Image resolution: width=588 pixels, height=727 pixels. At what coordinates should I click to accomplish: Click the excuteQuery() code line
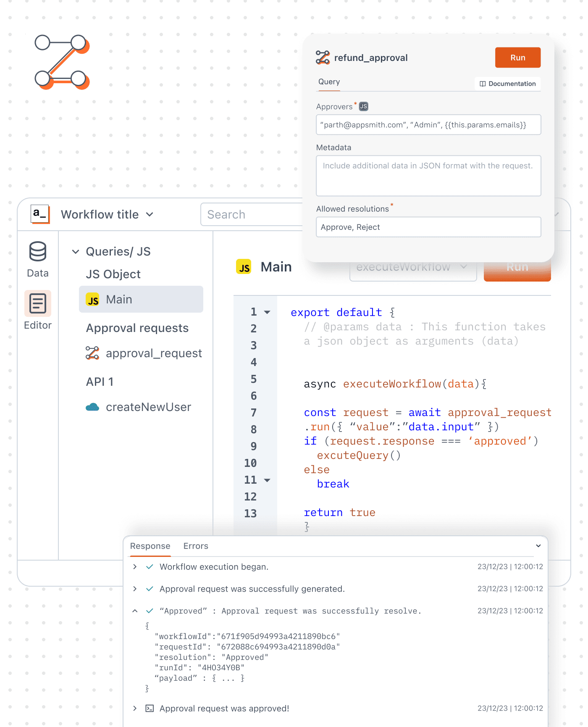pos(359,455)
